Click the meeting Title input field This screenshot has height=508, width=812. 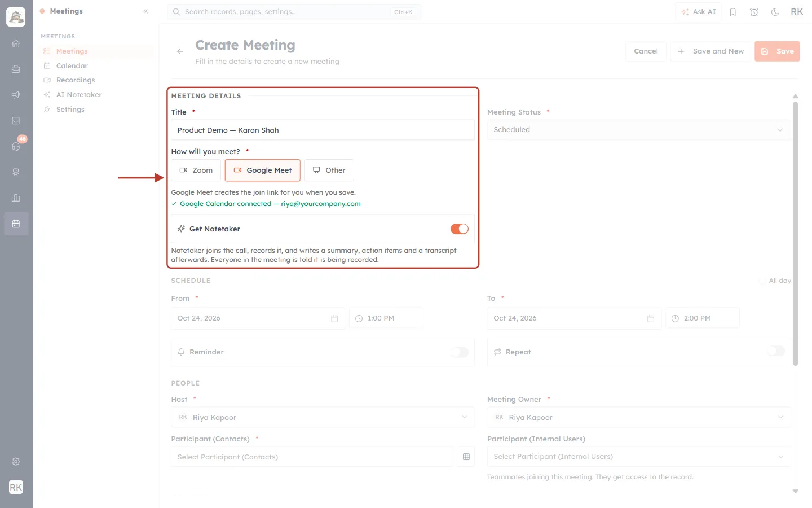point(323,130)
